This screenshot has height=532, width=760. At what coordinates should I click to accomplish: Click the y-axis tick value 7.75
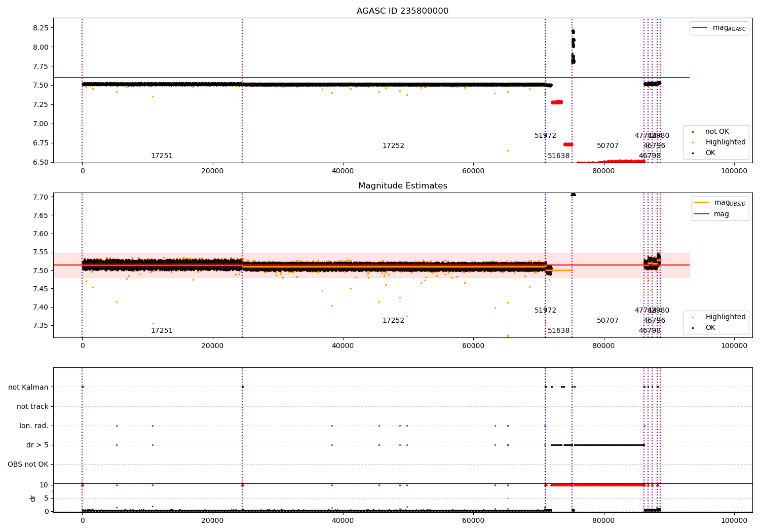40,66
